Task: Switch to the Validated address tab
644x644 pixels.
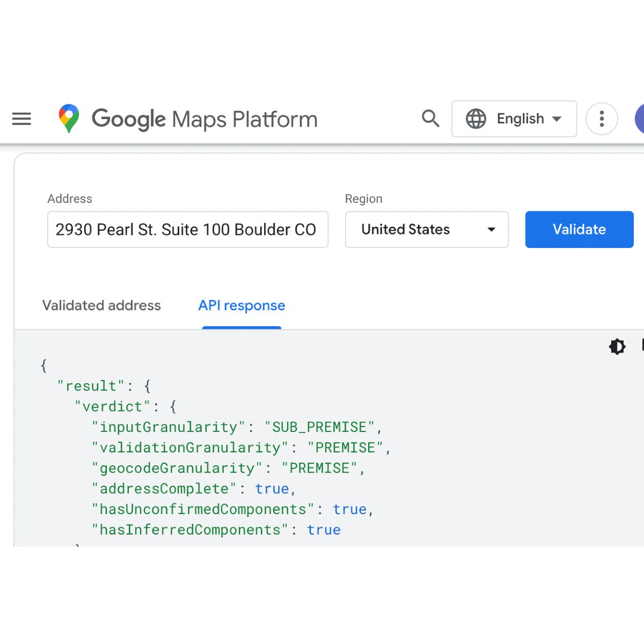Action: (x=101, y=305)
